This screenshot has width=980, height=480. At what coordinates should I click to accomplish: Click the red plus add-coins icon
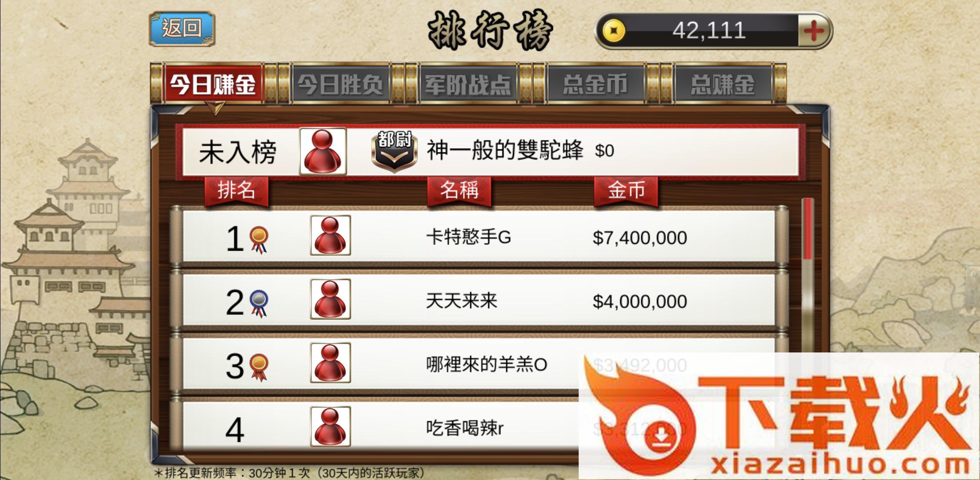tap(814, 31)
